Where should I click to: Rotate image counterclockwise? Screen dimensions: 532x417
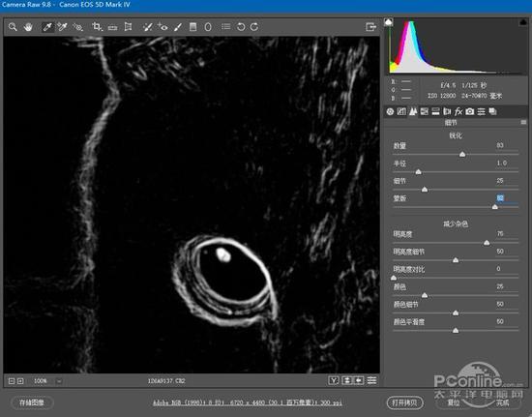241,27
